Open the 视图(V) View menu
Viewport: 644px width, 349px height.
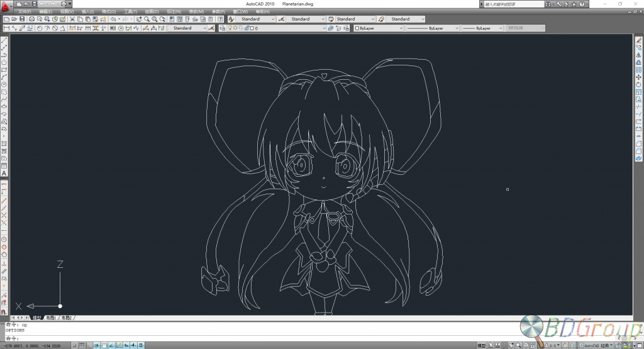67,11
